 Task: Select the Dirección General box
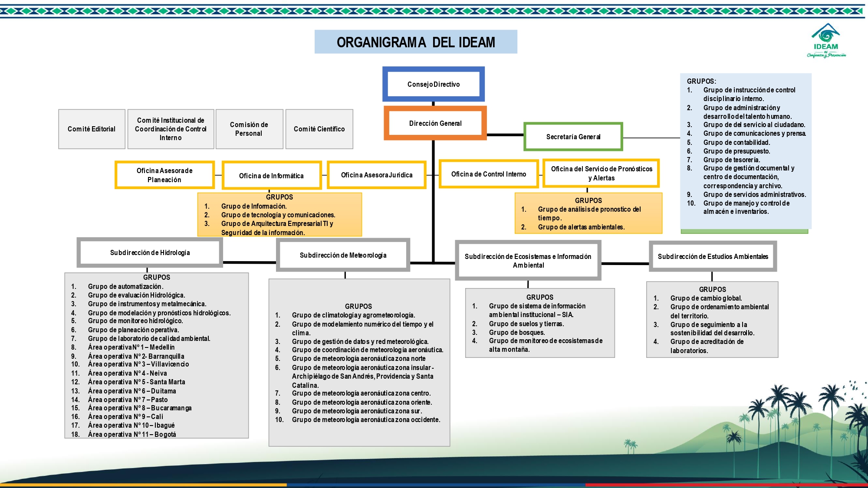[435, 123]
